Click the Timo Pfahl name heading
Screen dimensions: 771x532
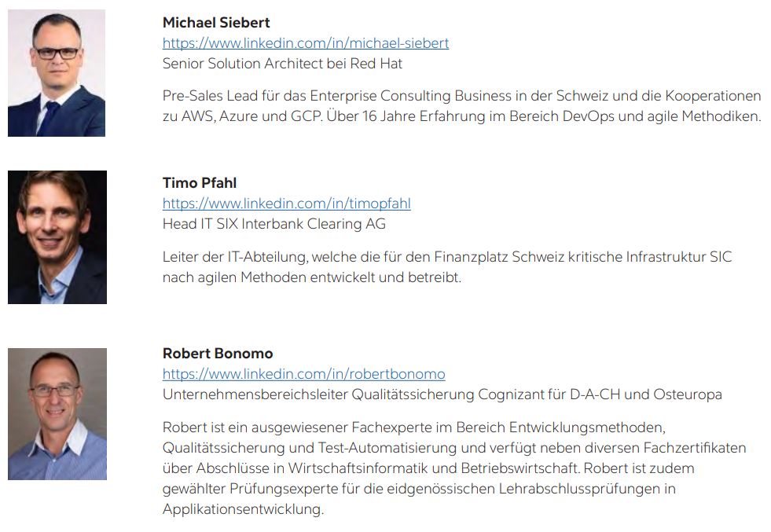click(200, 183)
